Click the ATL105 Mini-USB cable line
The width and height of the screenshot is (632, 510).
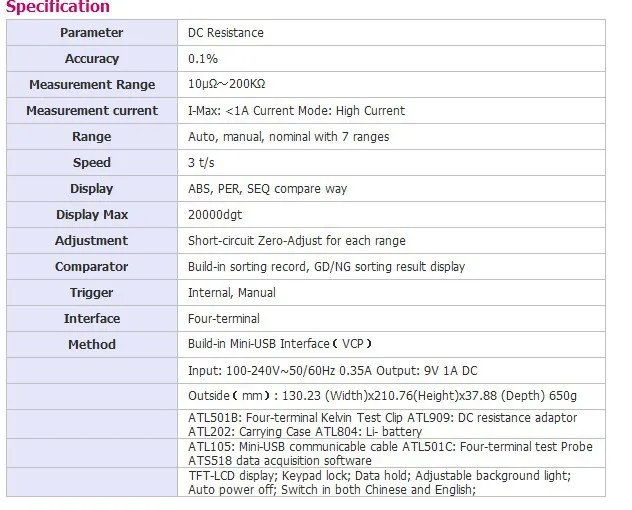pyautogui.click(x=390, y=447)
